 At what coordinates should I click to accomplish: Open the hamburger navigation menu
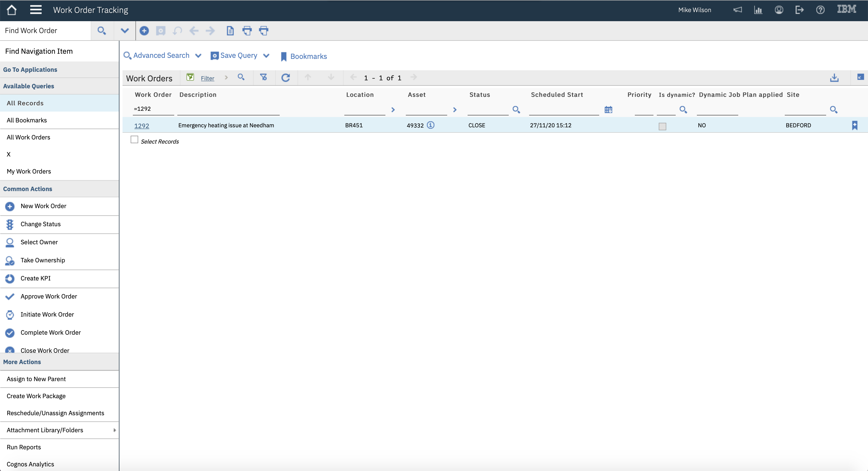[x=36, y=10]
